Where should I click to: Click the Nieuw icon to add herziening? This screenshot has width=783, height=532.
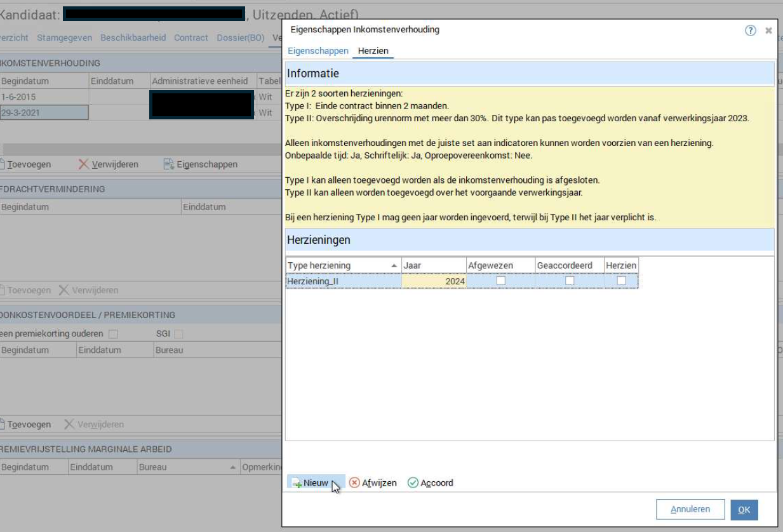coord(297,483)
